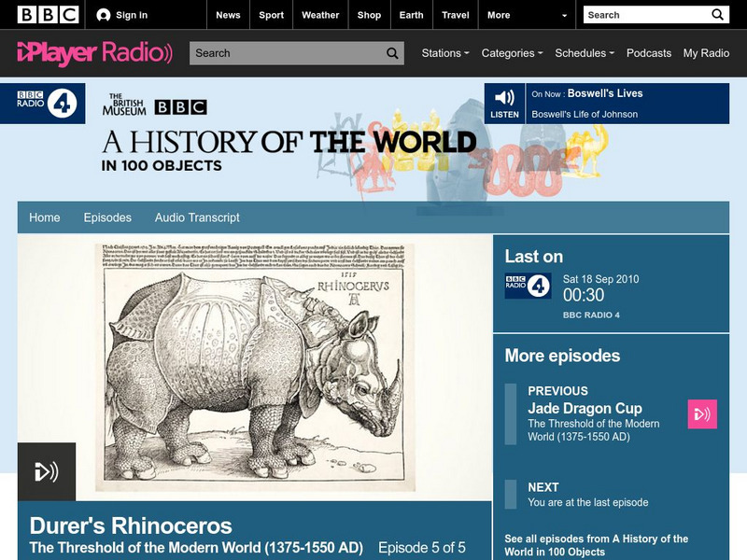Open the Audio Transcript tab
747x560 pixels.
pyautogui.click(x=196, y=217)
